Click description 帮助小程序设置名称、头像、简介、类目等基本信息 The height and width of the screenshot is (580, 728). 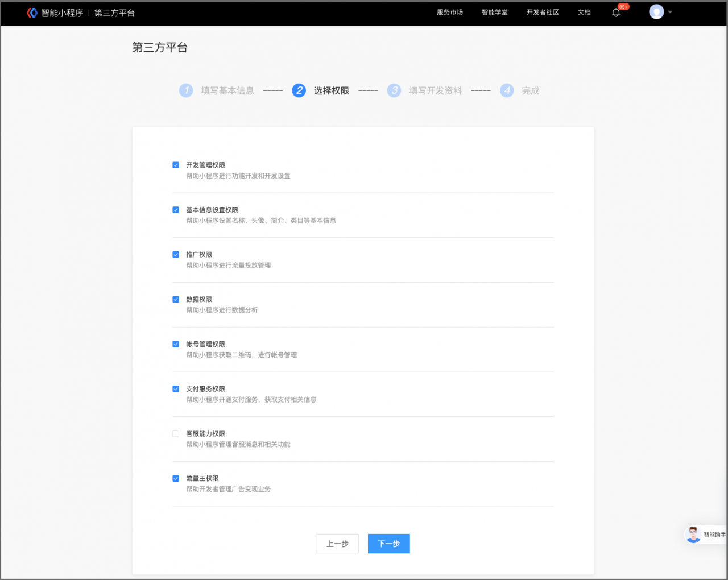[x=261, y=221]
